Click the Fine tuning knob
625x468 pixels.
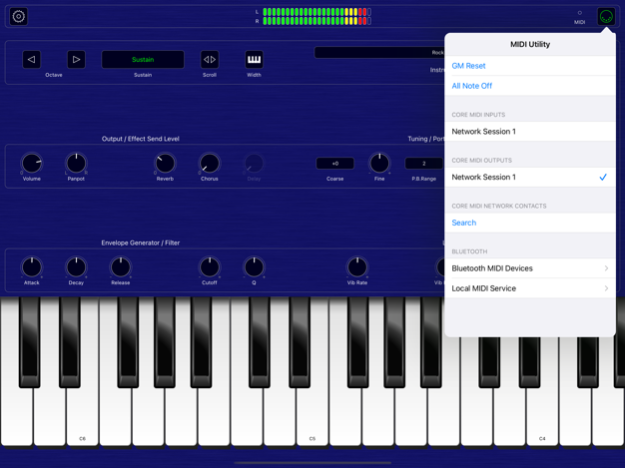point(379,163)
